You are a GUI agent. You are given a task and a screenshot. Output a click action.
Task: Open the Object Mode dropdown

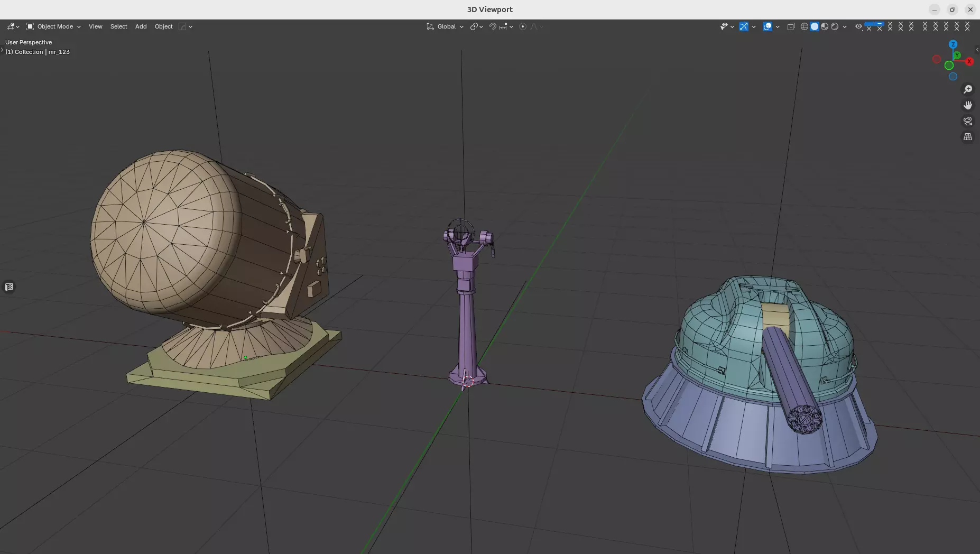point(54,26)
